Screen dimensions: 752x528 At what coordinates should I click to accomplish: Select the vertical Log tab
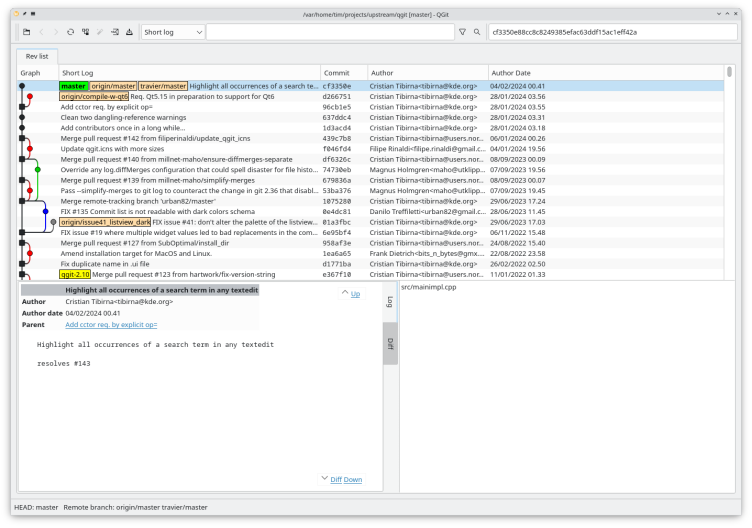coord(390,301)
